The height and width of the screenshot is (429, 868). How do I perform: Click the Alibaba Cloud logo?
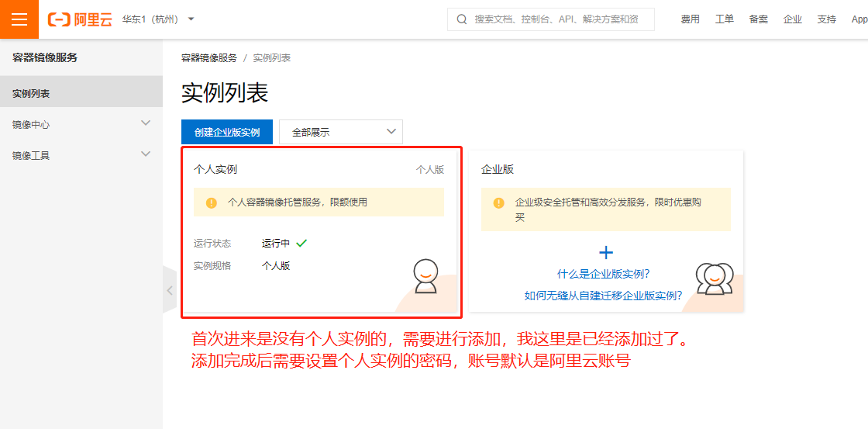pos(81,19)
